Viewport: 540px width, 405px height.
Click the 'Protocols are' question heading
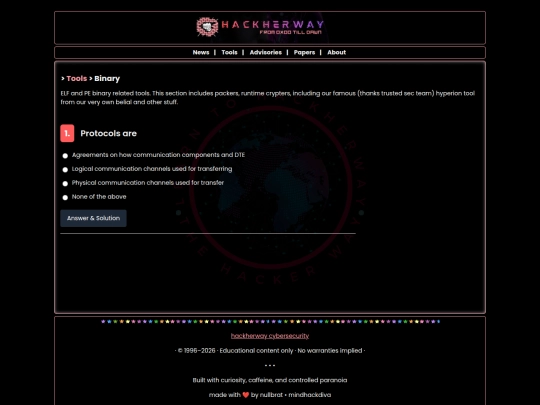pos(108,133)
